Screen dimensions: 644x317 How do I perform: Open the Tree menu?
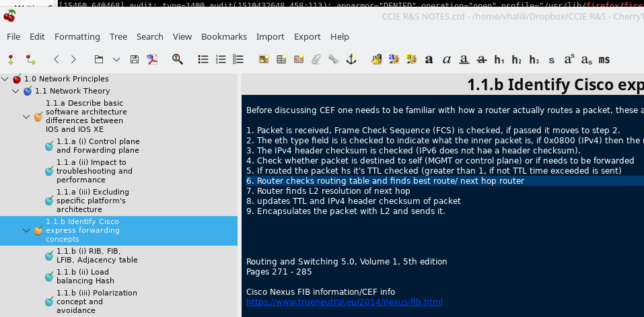tap(118, 36)
